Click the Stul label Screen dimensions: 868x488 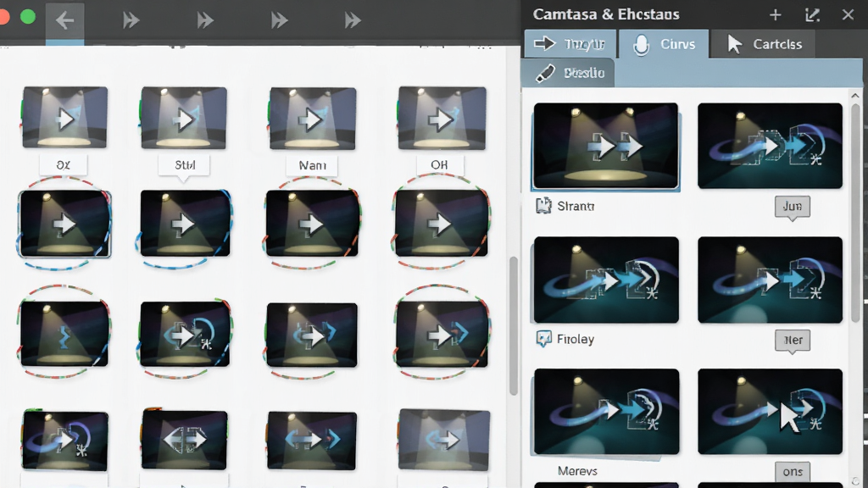(x=184, y=165)
